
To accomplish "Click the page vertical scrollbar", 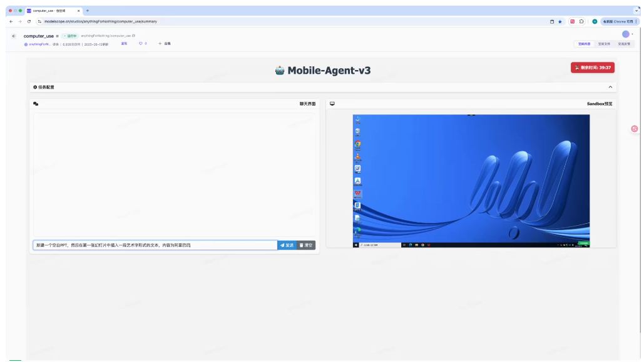I will [x=641, y=181].
